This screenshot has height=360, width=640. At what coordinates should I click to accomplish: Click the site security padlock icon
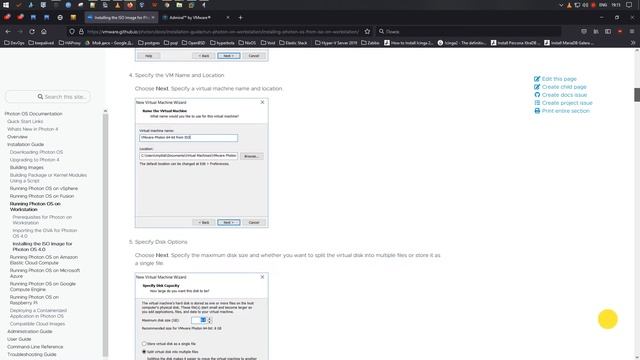[x=81, y=31]
